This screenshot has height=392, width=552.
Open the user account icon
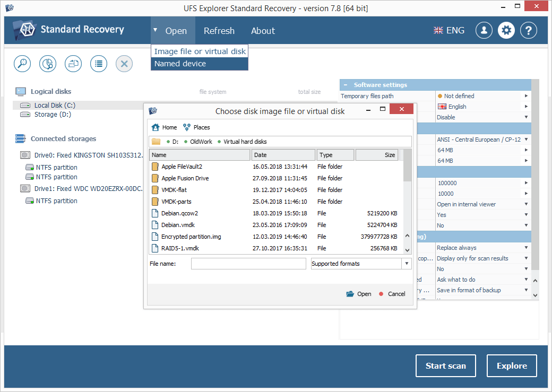pos(484,30)
